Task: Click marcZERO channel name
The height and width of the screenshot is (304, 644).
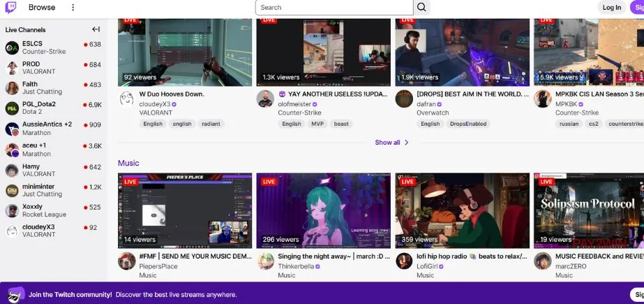Action: pos(571,266)
